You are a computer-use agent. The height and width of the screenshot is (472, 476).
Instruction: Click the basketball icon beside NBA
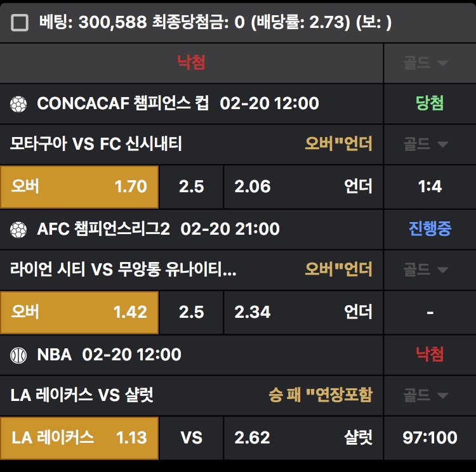18,355
